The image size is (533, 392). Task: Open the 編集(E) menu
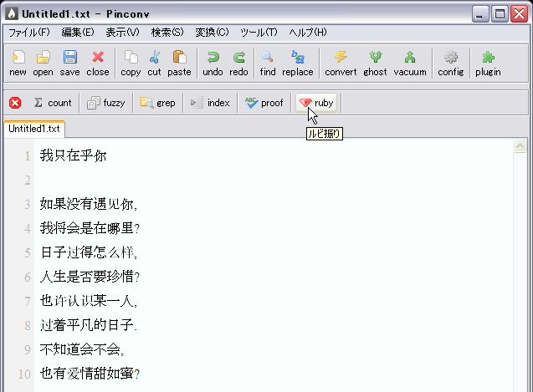pyautogui.click(x=78, y=33)
